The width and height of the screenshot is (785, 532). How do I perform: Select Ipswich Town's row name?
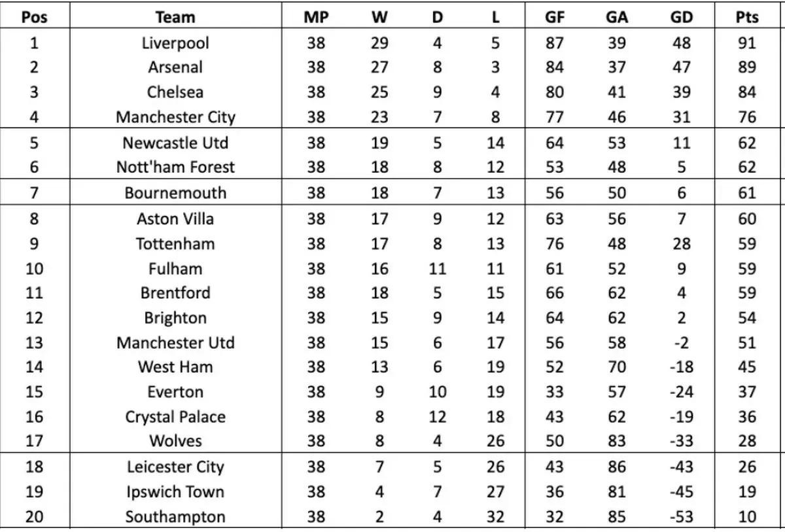pyautogui.click(x=175, y=492)
